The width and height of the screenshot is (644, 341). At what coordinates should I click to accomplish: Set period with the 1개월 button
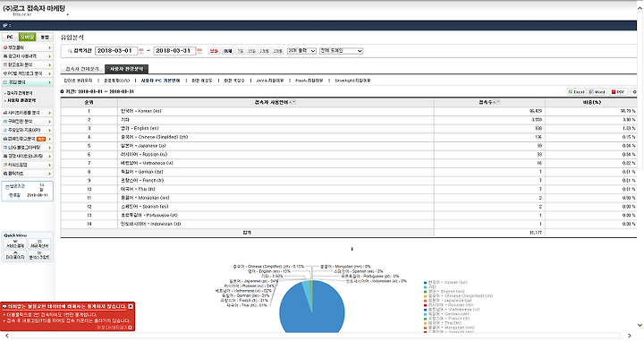coord(265,51)
